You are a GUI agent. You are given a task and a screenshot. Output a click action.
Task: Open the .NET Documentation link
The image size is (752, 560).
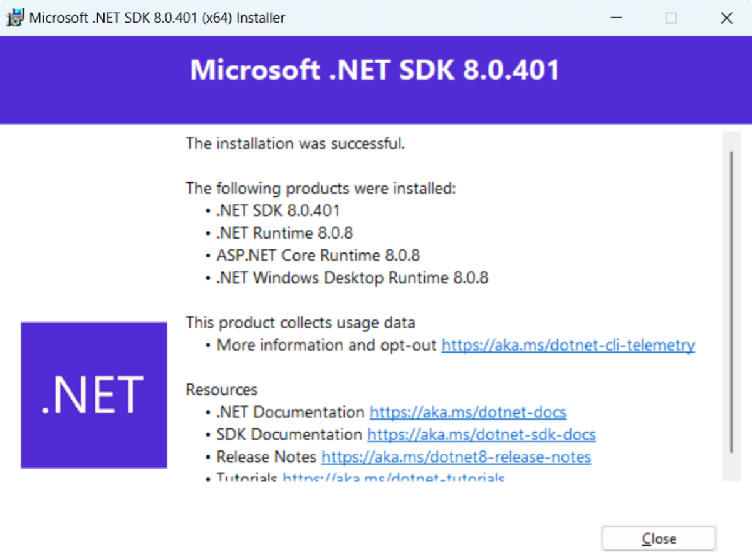(467, 412)
